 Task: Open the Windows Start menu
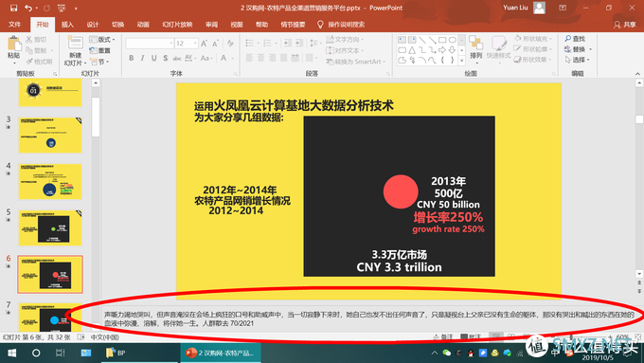pos(12,353)
